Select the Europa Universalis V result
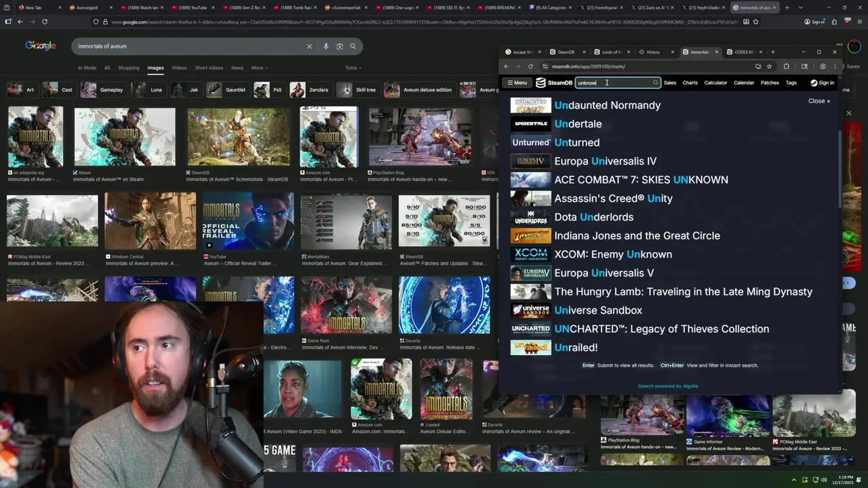 (670, 273)
